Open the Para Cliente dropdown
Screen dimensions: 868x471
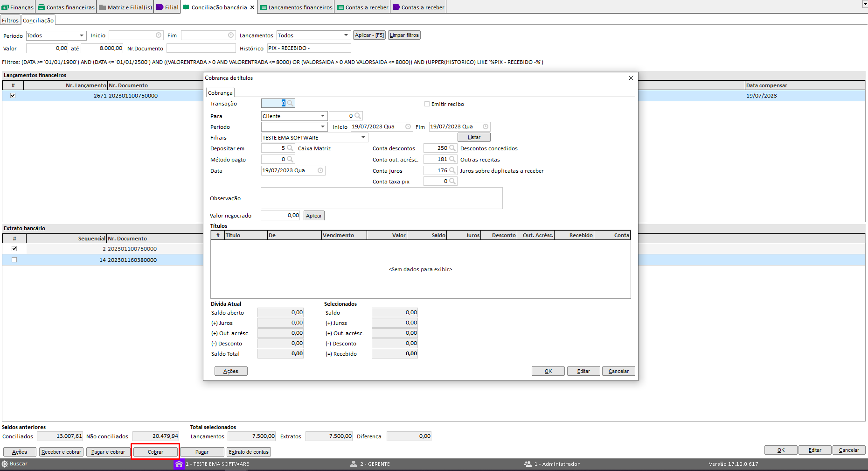(x=322, y=116)
